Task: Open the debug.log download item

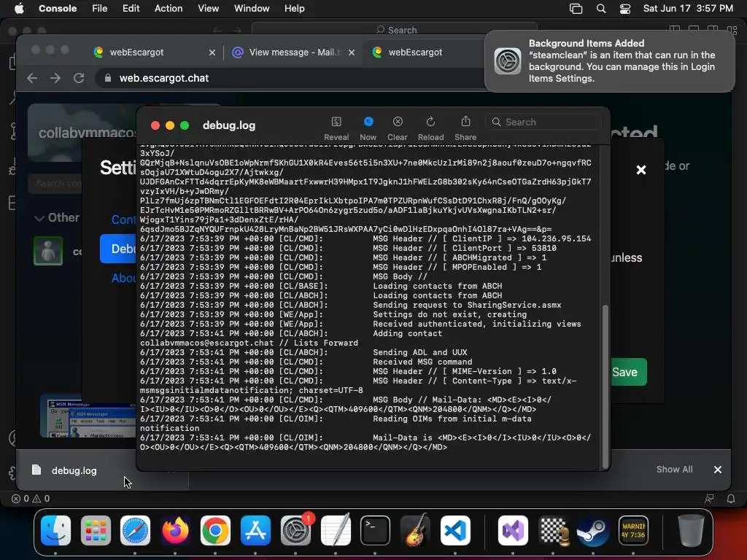Action: [x=74, y=470]
